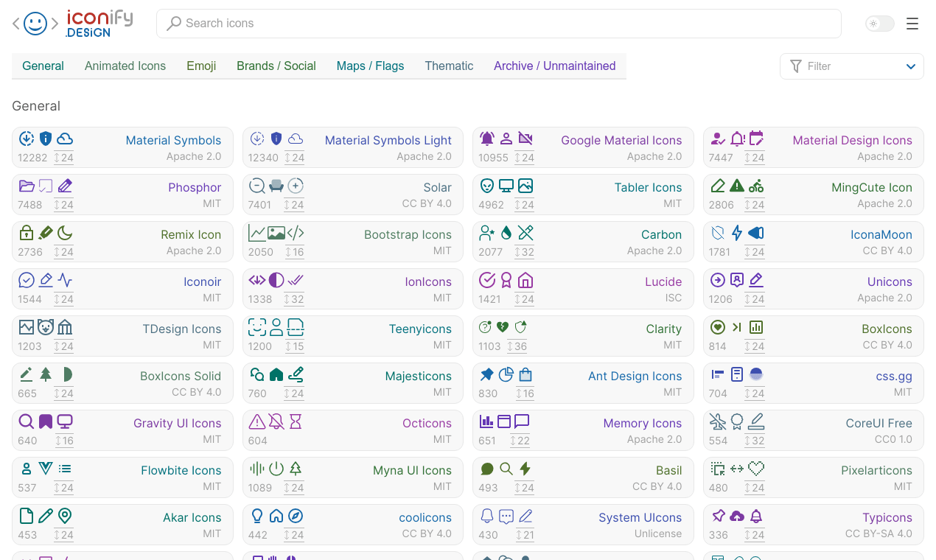Click the Iconify smiley face logo
This screenshot has height=560, width=936.
click(x=35, y=24)
